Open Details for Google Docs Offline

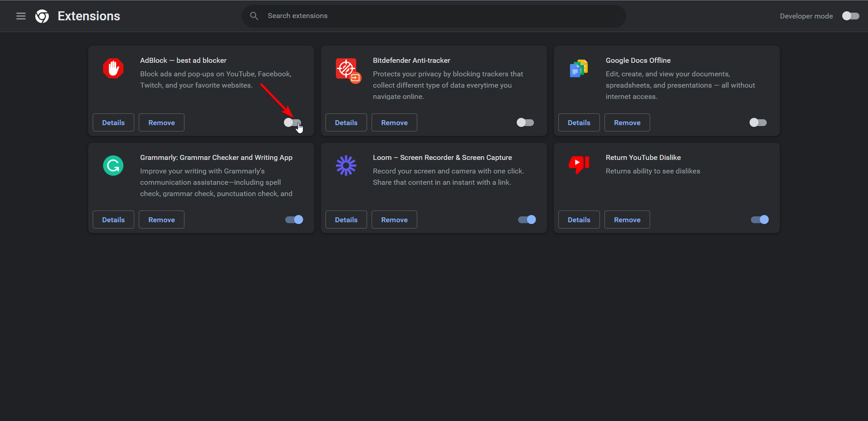(579, 122)
